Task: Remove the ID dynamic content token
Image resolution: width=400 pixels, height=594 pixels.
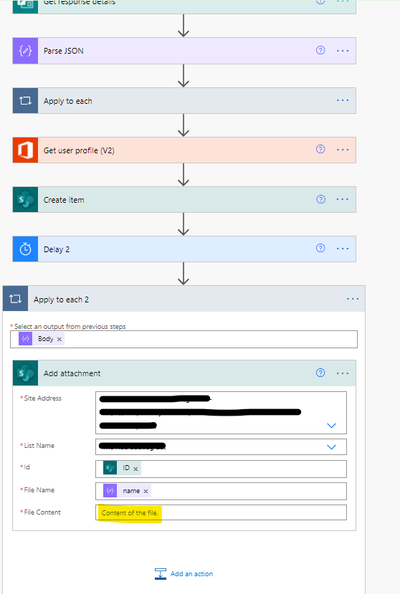Action: (x=136, y=469)
